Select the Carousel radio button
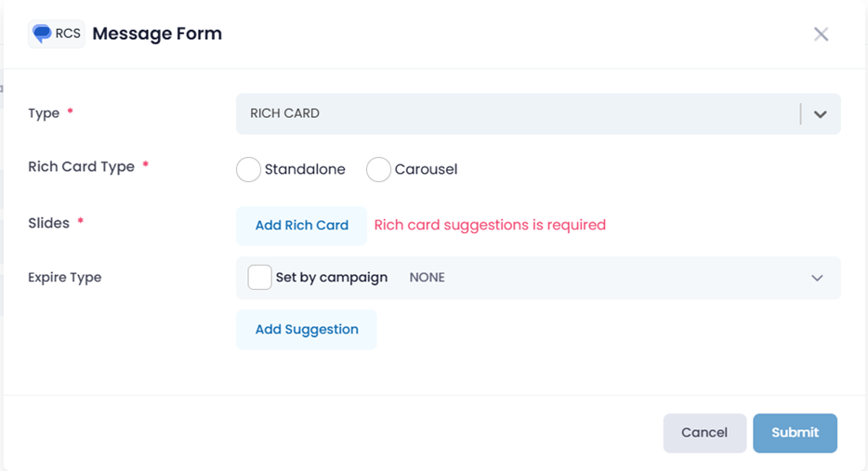868x471 pixels. [378, 170]
